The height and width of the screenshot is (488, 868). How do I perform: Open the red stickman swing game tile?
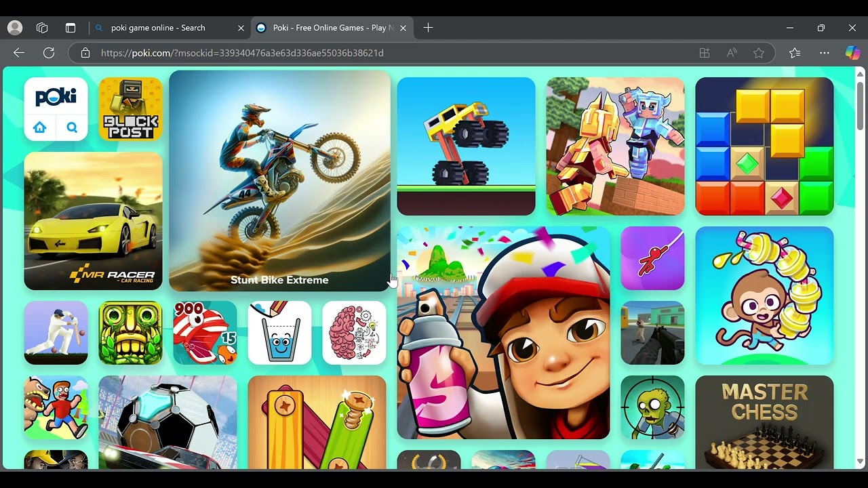[x=652, y=258]
